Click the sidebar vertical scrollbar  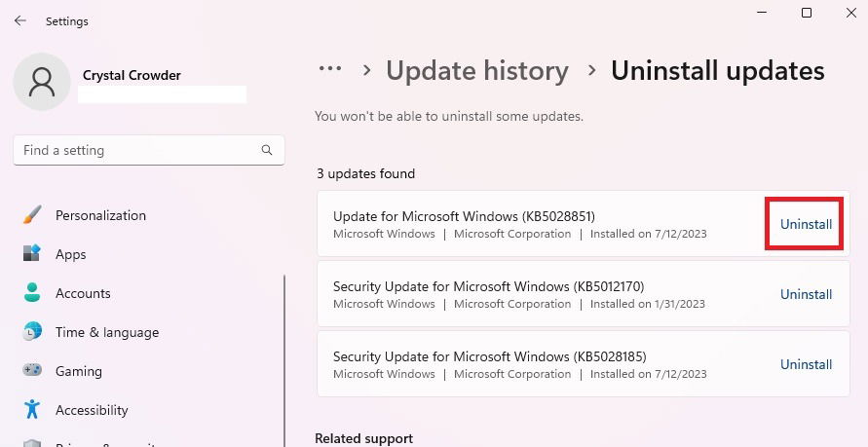click(284, 360)
